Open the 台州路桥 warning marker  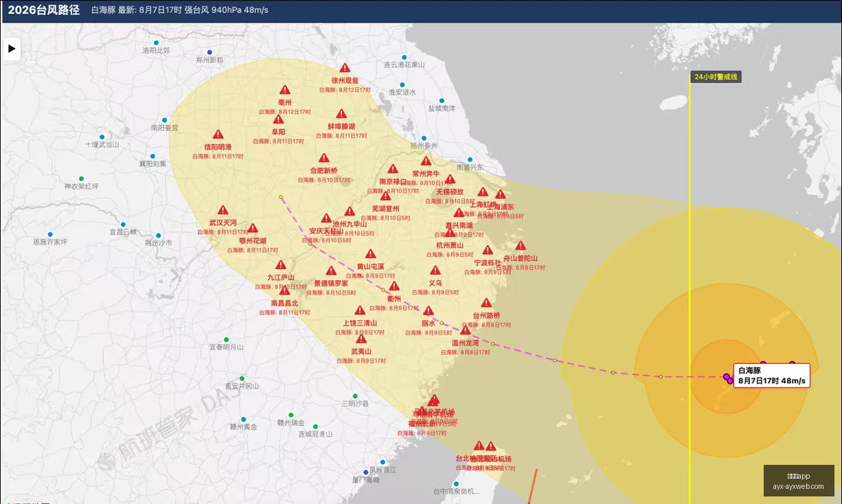(486, 303)
